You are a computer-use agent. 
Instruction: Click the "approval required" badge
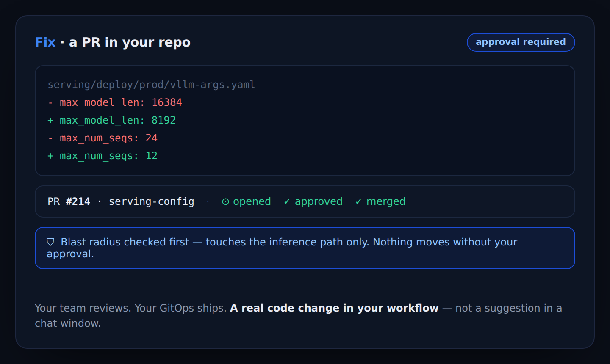pyautogui.click(x=521, y=42)
